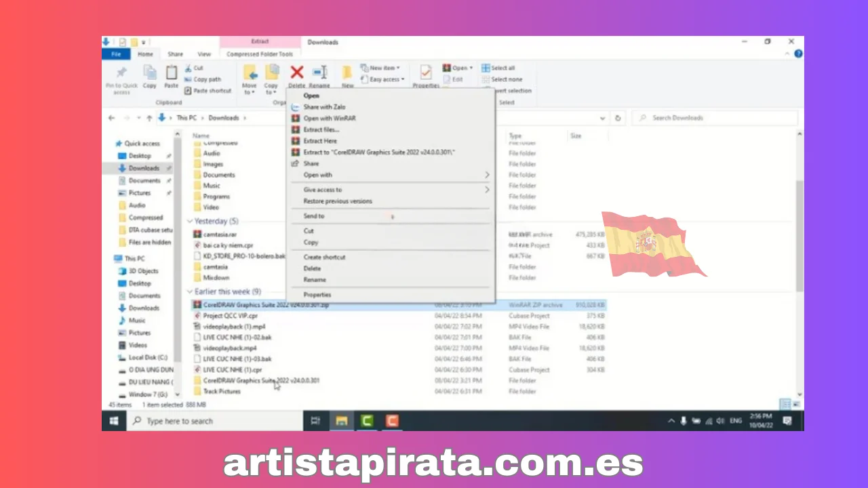This screenshot has height=488, width=868.
Task: Choose Create shortcut in context menu
Action: 324,258
